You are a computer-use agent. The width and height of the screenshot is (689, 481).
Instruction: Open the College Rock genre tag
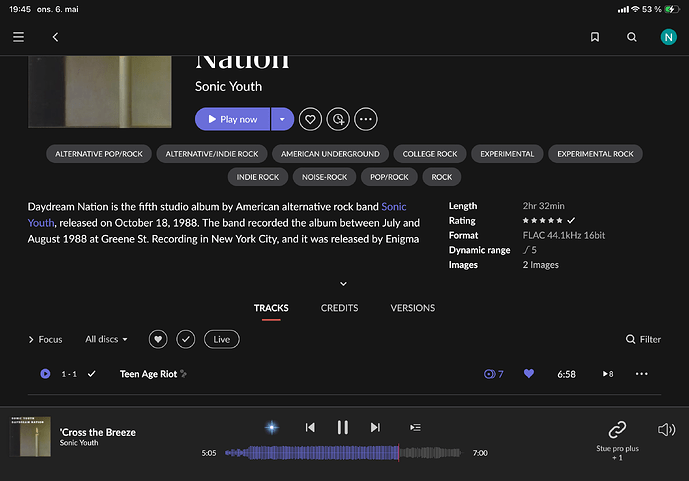430,154
